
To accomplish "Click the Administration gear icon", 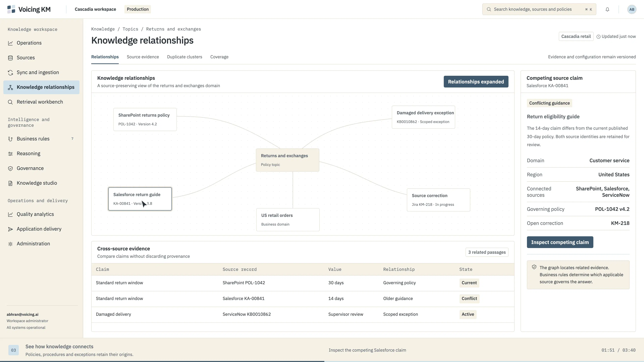I will [x=10, y=244].
